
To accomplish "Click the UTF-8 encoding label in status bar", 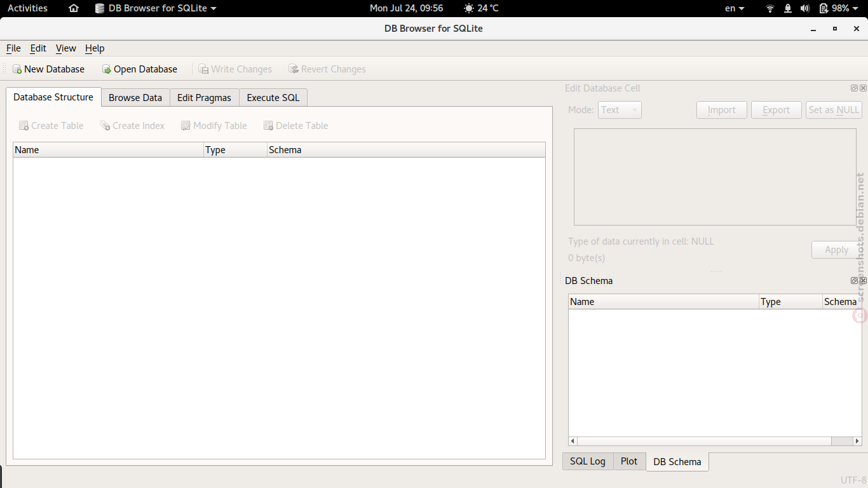I will pyautogui.click(x=853, y=480).
